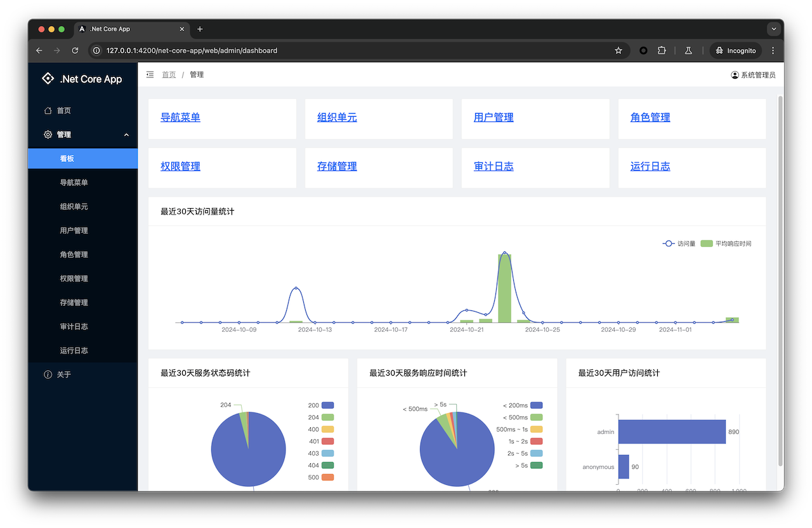Screen dimensions: 812x528
Task: Toggle the < 200ms legend color swatch
Action: pyautogui.click(x=537, y=405)
